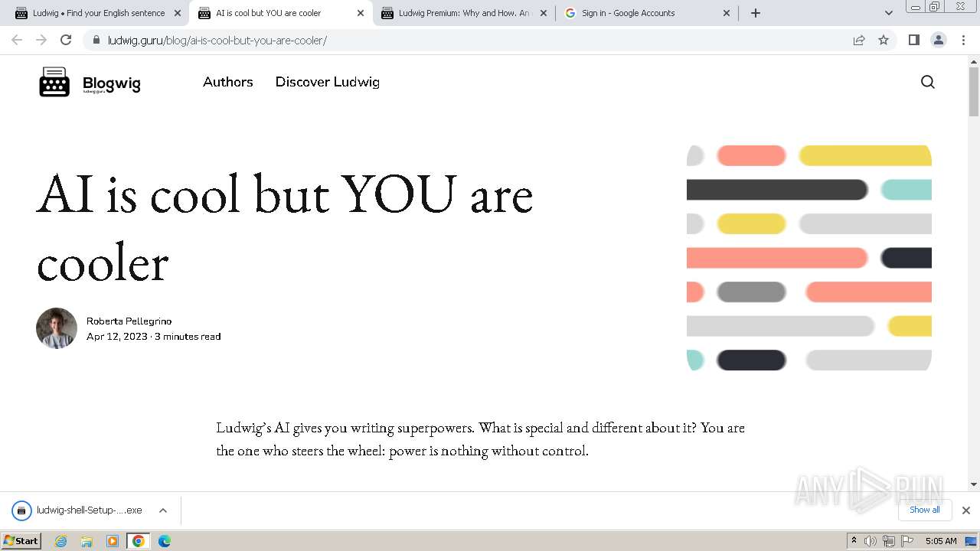Viewport: 980px width, 551px height.
Task: Bookmark this page with the star icon
Action: pos(884,40)
